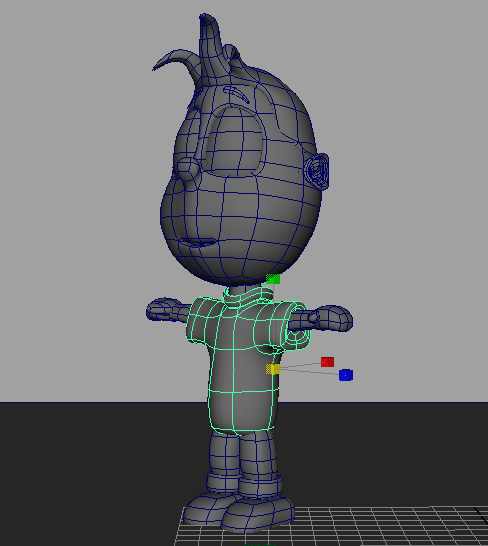Click the round nose on the face
488x546 pixels.
pyautogui.click(x=188, y=169)
